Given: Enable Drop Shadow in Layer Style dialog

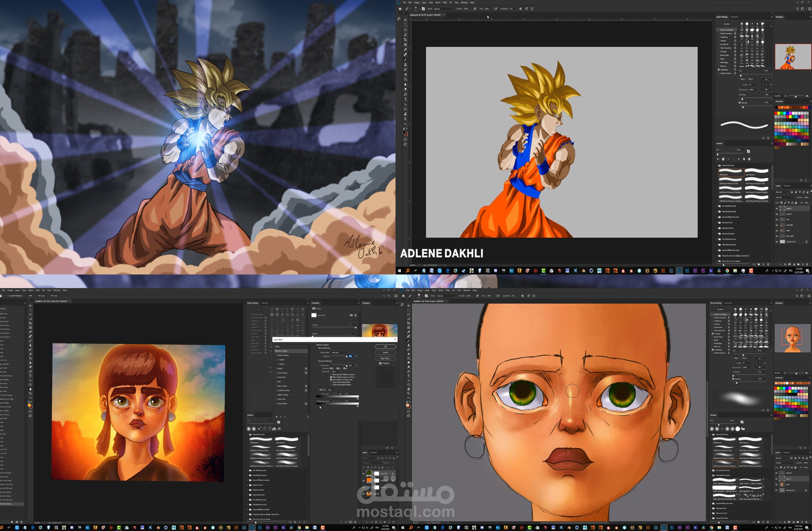Looking at the screenshot, I should tap(276, 404).
